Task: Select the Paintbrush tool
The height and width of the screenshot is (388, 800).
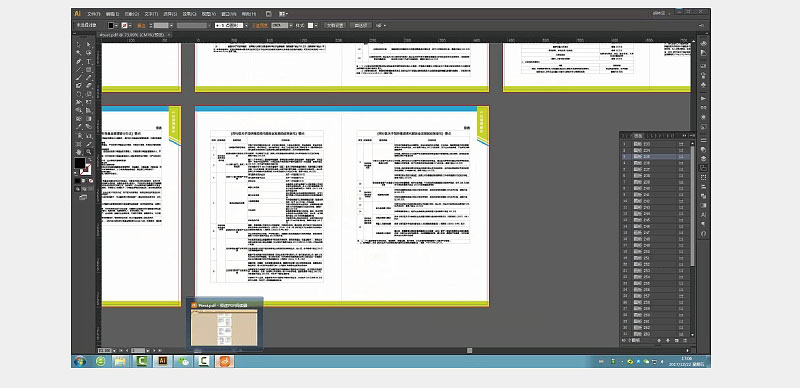Action: pyautogui.click(x=79, y=77)
